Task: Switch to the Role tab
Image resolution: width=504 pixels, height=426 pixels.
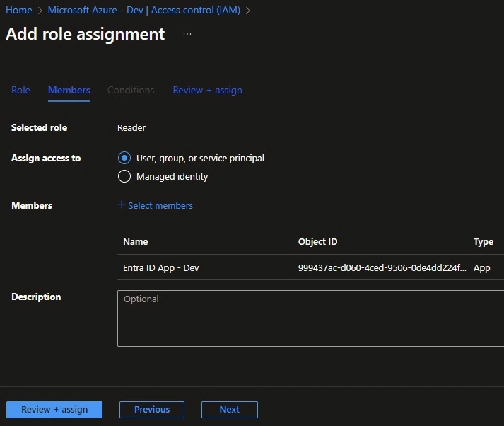Action: click(x=20, y=90)
